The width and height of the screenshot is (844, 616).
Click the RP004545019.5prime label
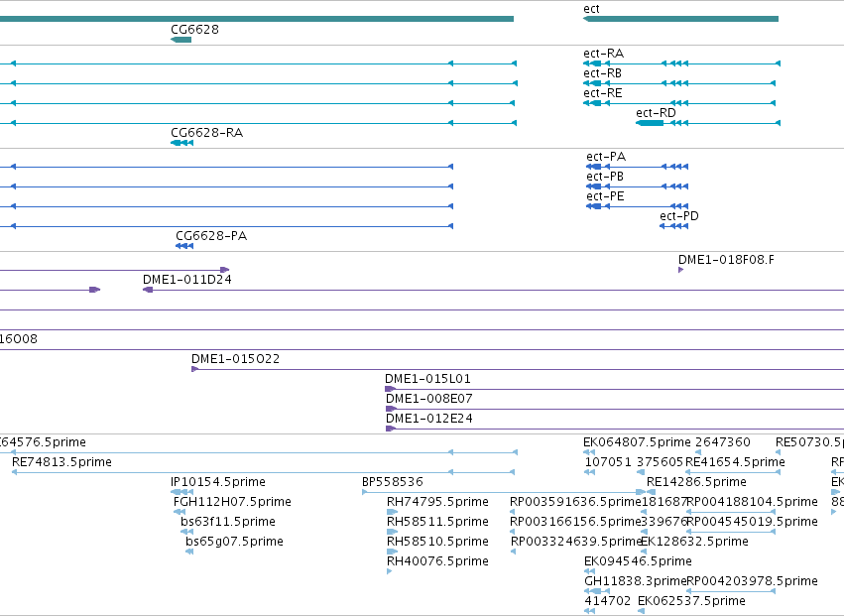click(753, 522)
